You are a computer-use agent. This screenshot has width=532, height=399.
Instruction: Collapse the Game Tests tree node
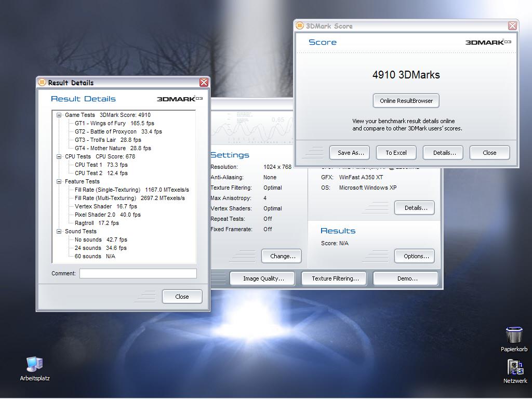(x=59, y=115)
